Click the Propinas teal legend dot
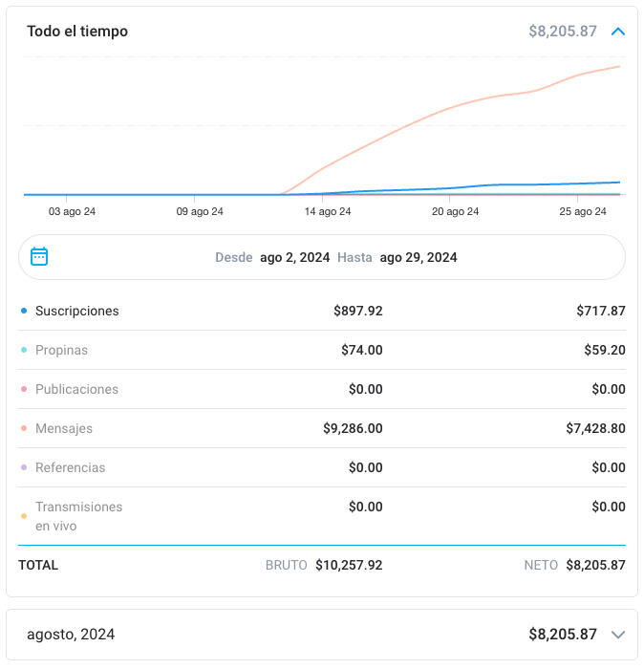The width and height of the screenshot is (644, 669). (x=24, y=350)
